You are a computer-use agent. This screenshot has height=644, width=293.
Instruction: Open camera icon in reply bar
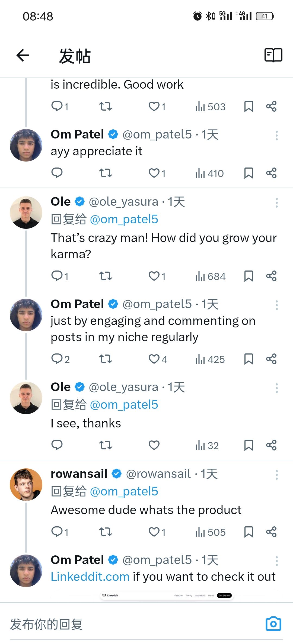coord(273,624)
